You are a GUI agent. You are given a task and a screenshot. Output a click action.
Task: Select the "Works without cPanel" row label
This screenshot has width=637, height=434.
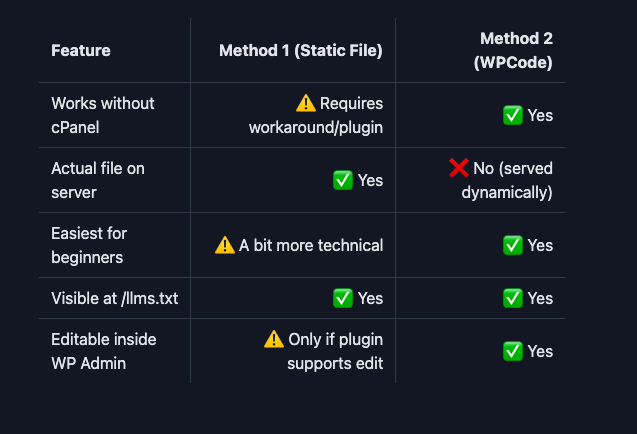[x=103, y=115]
